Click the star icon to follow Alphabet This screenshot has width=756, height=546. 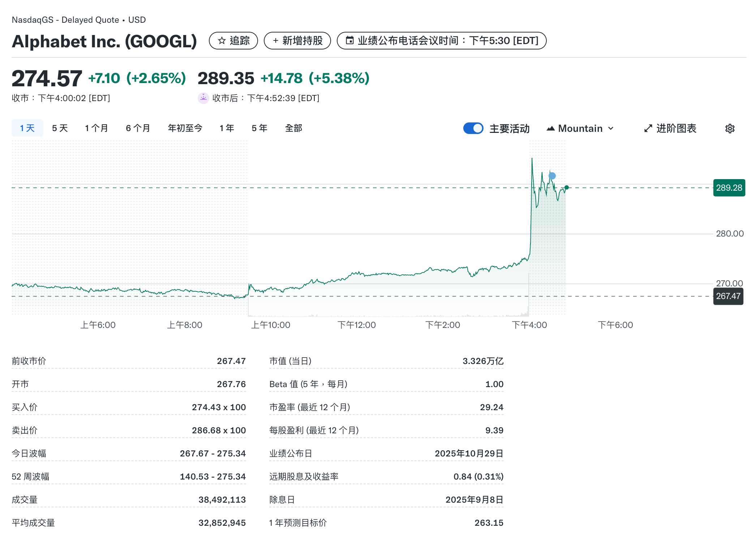(222, 41)
